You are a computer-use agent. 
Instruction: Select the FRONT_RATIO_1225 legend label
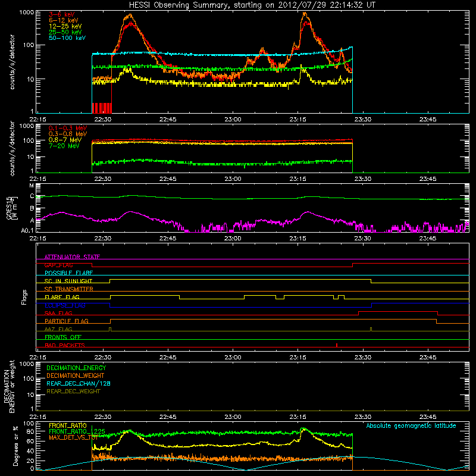[77, 431]
